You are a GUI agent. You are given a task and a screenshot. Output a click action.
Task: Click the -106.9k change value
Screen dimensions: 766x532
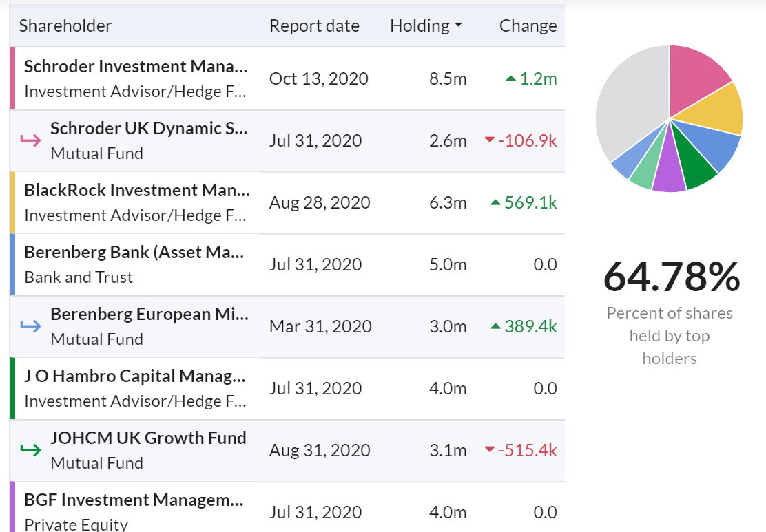click(528, 140)
